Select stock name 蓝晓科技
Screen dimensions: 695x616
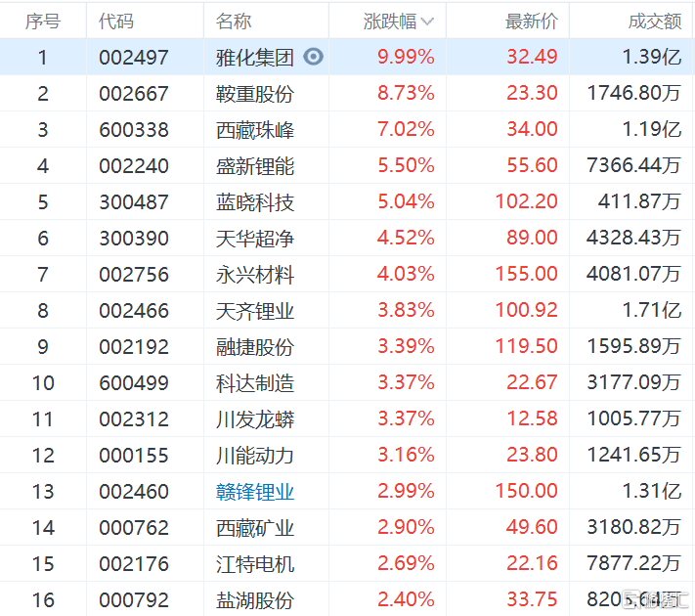[x=255, y=202]
